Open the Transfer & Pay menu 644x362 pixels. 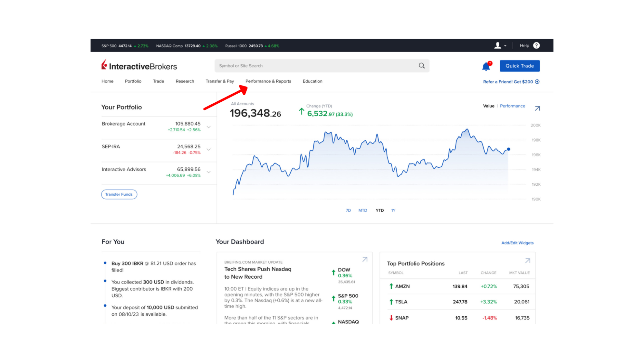click(220, 81)
